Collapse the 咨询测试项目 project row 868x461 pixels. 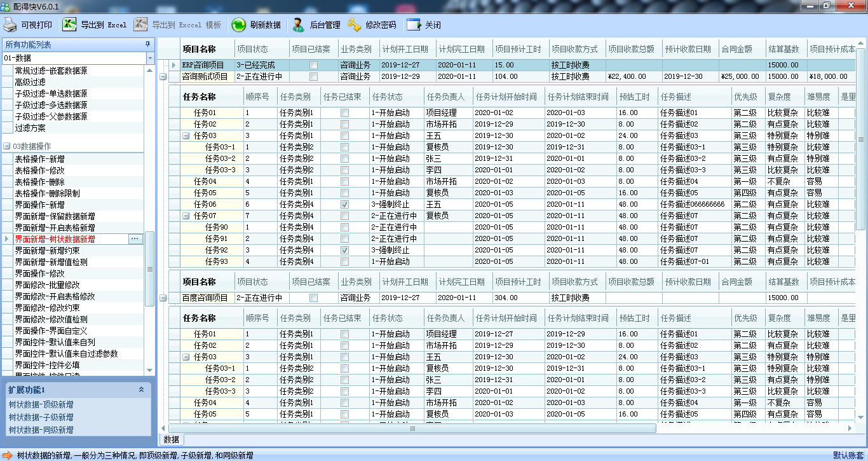(163, 76)
